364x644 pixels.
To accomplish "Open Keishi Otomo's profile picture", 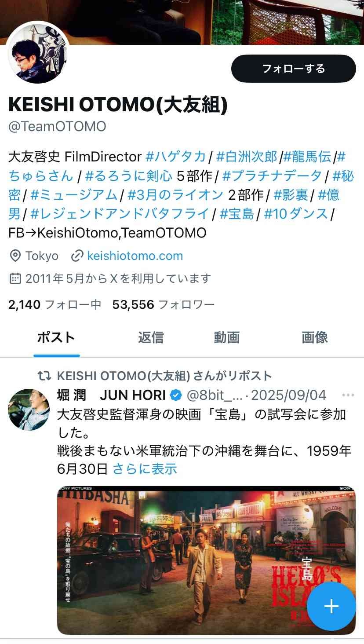I will pos(37,53).
